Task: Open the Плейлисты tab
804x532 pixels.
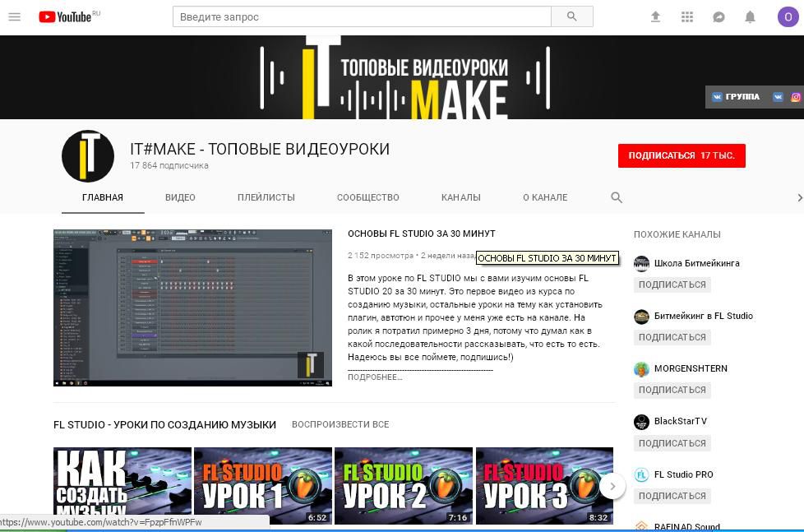Action: [266, 197]
